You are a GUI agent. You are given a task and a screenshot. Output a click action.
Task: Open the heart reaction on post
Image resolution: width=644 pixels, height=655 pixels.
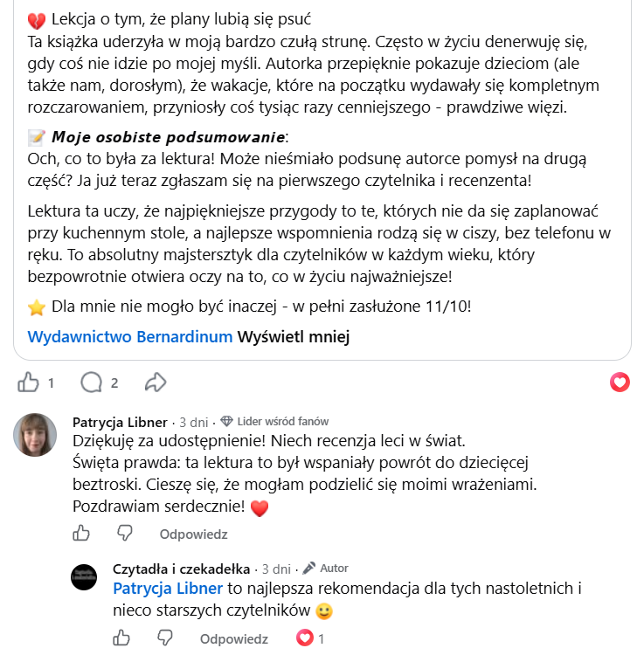(620, 383)
